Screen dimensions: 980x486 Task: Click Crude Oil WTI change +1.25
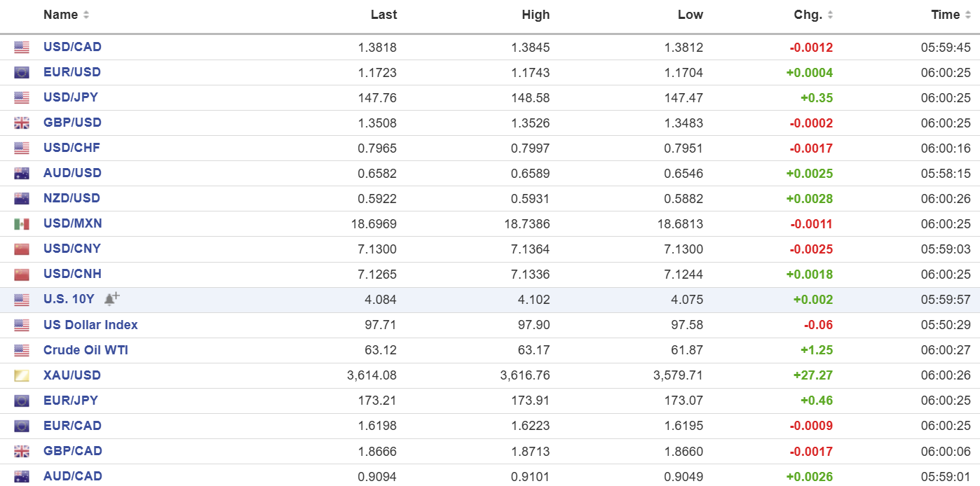(x=817, y=350)
